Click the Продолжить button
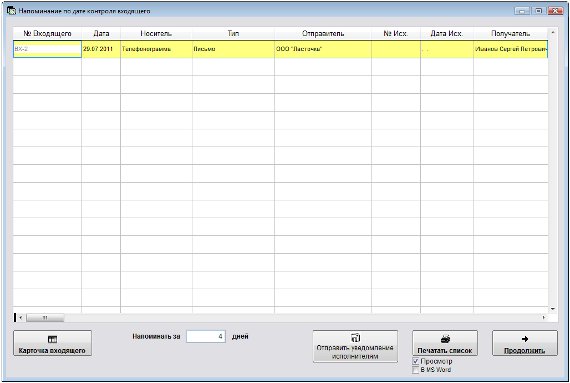The image size is (570, 383). (x=525, y=343)
